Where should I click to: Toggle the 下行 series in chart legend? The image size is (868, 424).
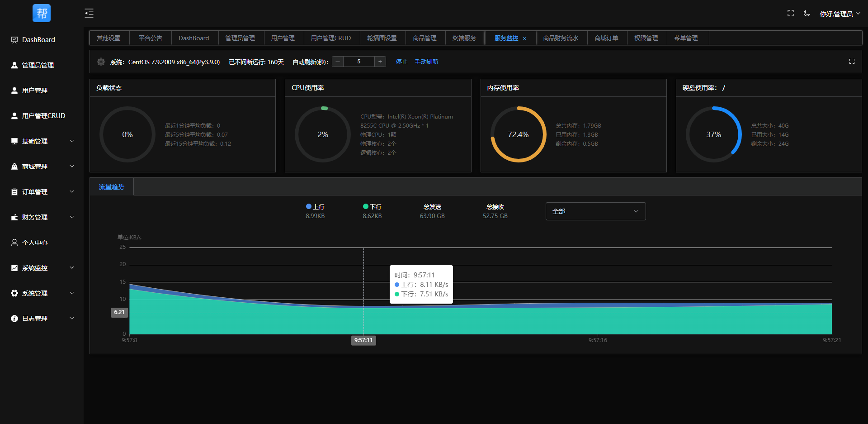click(x=372, y=207)
